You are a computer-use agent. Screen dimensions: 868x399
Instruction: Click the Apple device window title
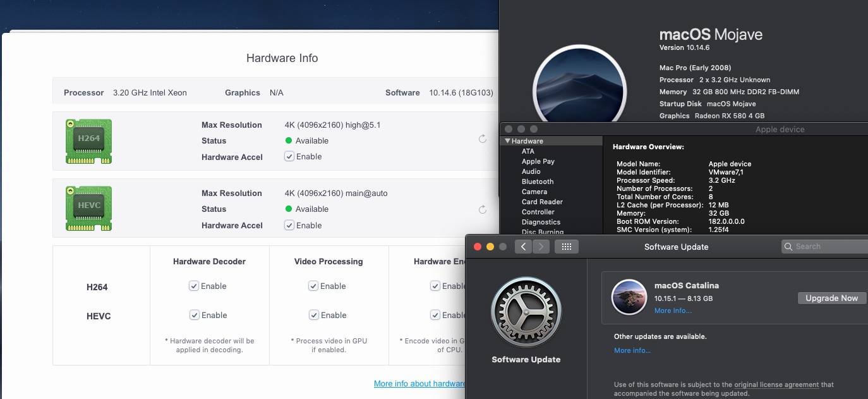[x=780, y=130]
